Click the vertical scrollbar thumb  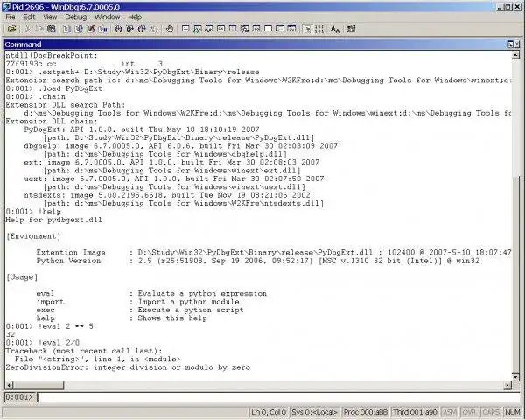coord(515,274)
